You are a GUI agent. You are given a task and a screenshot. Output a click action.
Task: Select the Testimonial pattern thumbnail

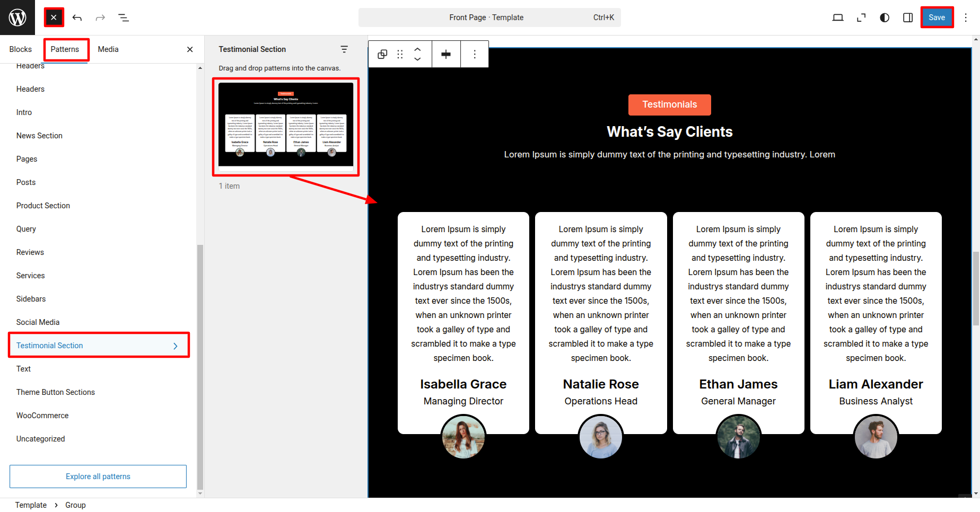coord(286,125)
